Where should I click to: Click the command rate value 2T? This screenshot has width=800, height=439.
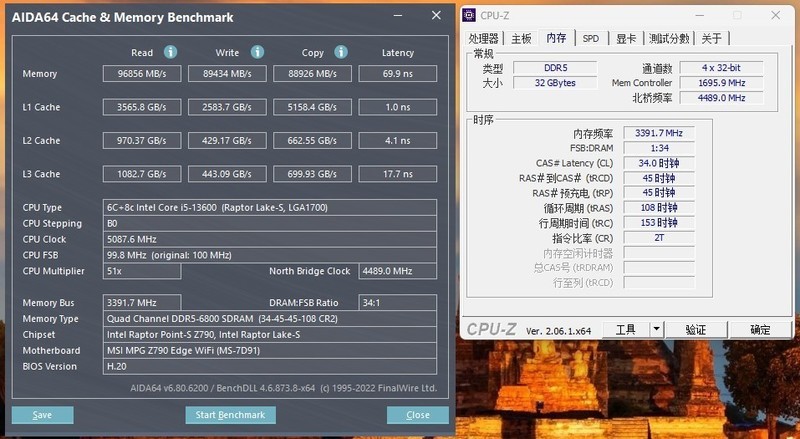[x=659, y=238]
